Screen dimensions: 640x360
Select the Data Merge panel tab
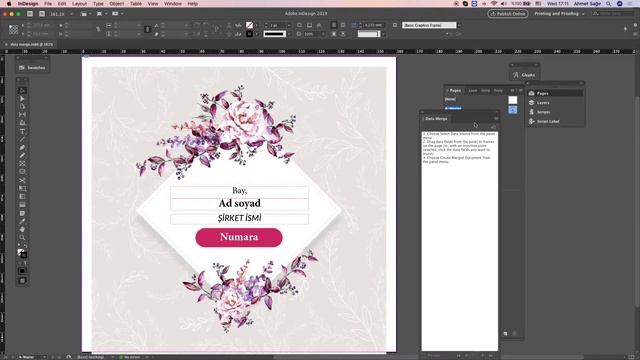436,119
